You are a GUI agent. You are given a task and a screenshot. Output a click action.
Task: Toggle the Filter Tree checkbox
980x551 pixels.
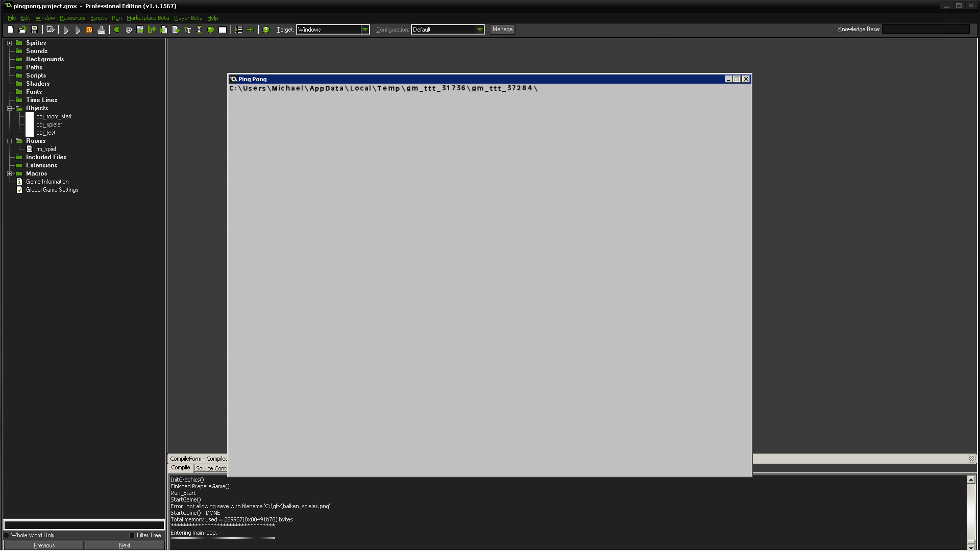132,535
